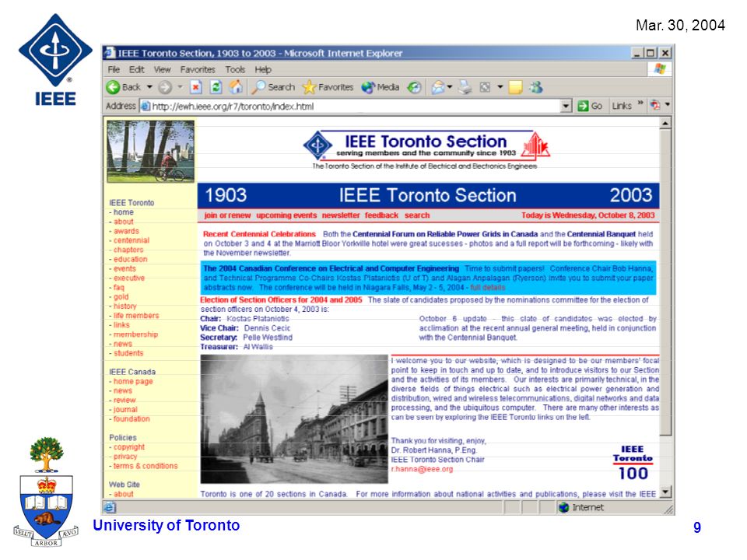Launch the Messenger icon in toolbar
Viewport: 747px width, 560px height.
pos(536,87)
